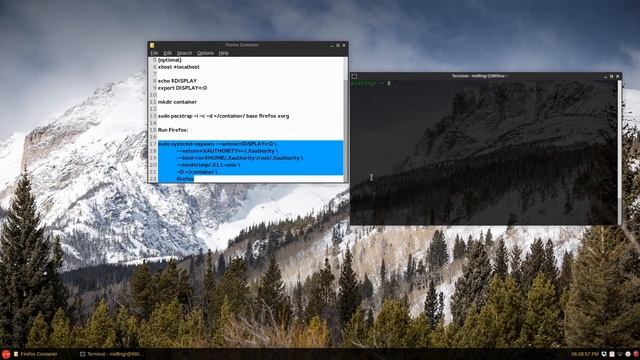Place the cursor on the 'echo $DISPLAY' line

pos(177,81)
